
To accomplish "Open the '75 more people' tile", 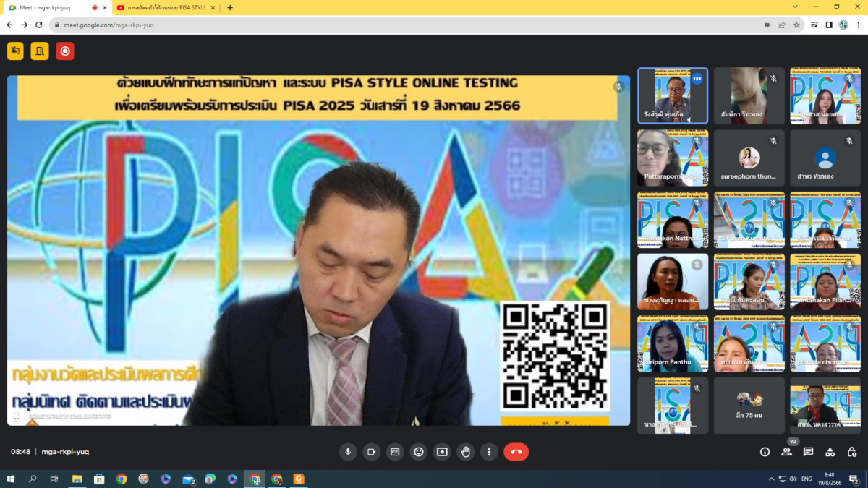I will tap(749, 406).
